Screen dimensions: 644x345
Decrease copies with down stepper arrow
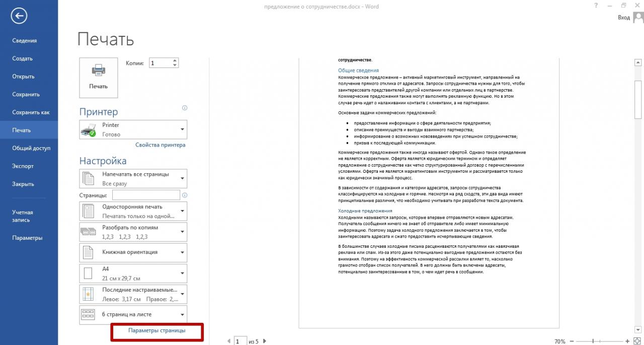pos(175,65)
